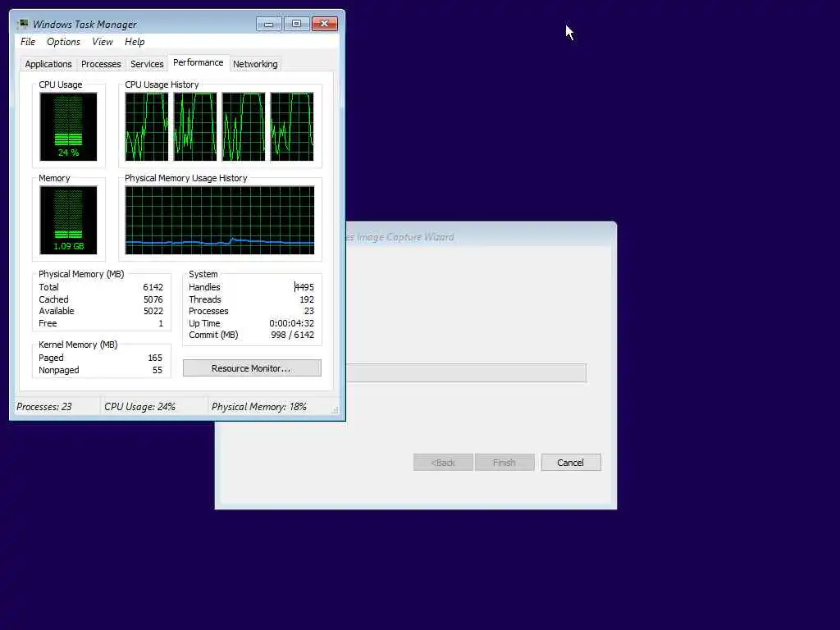Screen dimensions: 840x630
Task: Click the Threads value 192
Action: click(x=307, y=299)
